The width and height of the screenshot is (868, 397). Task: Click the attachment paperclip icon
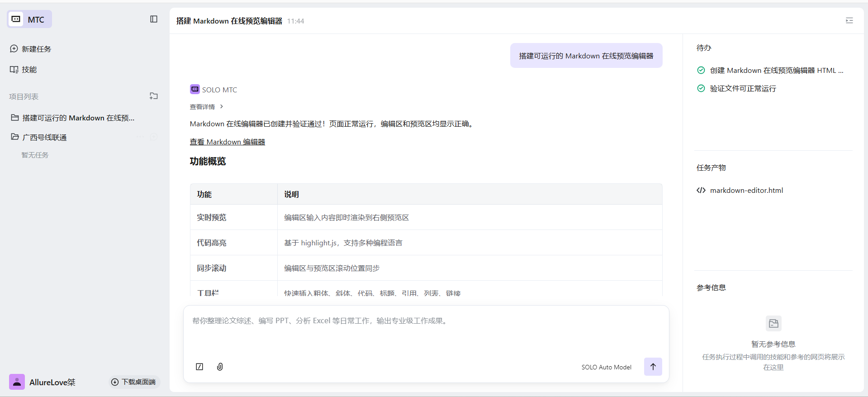point(220,367)
